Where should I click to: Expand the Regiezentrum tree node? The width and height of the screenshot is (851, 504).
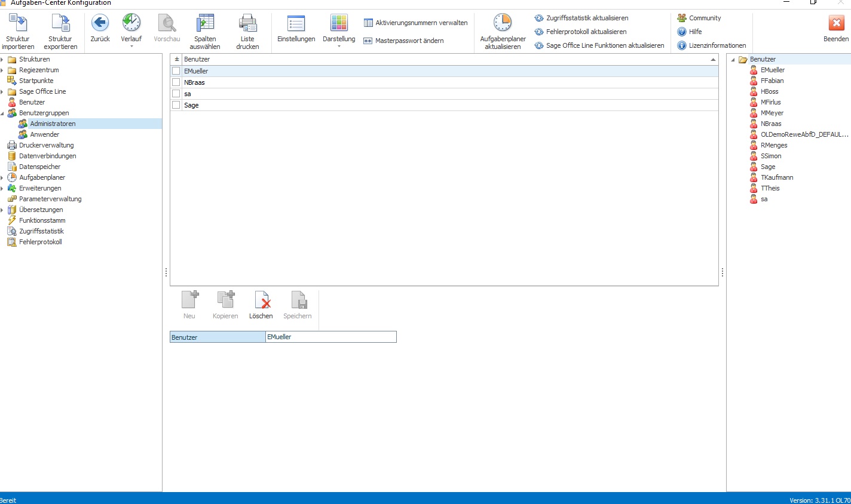2,70
